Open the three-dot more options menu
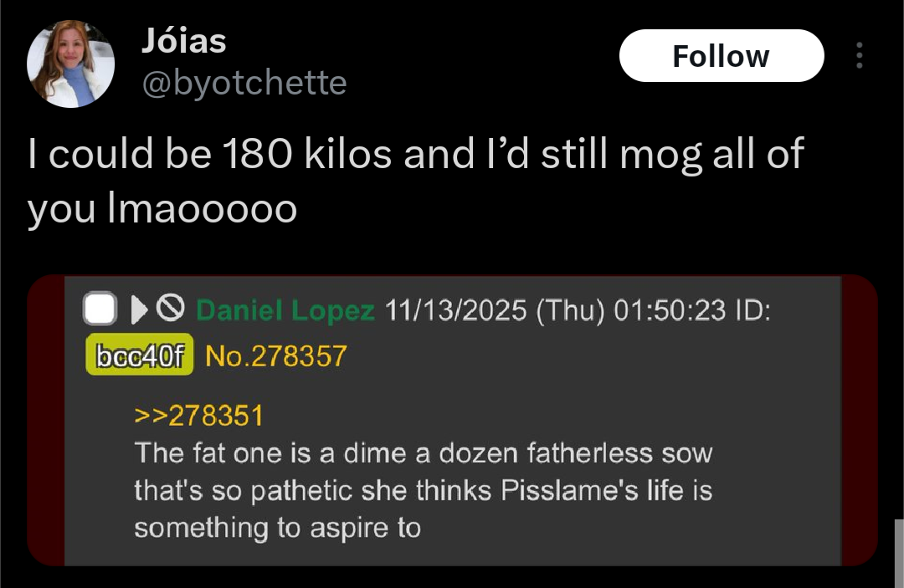The height and width of the screenshot is (588, 904). click(858, 56)
